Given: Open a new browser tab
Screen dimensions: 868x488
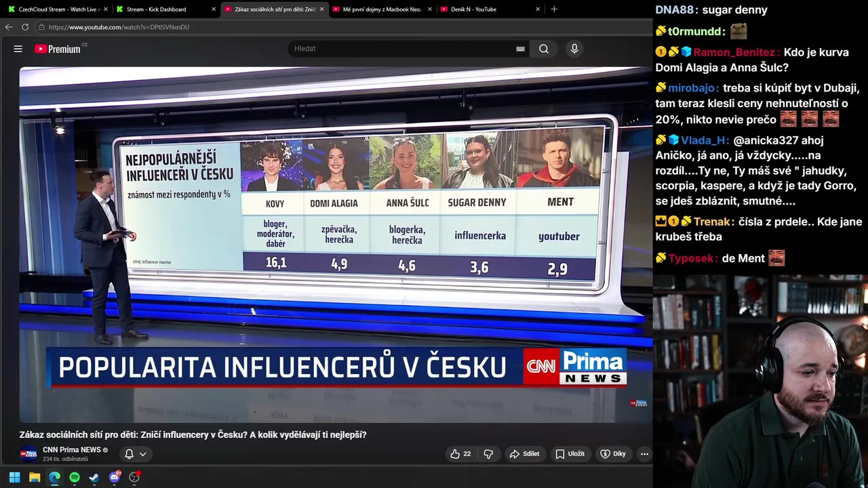Looking at the screenshot, I should coord(554,9).
